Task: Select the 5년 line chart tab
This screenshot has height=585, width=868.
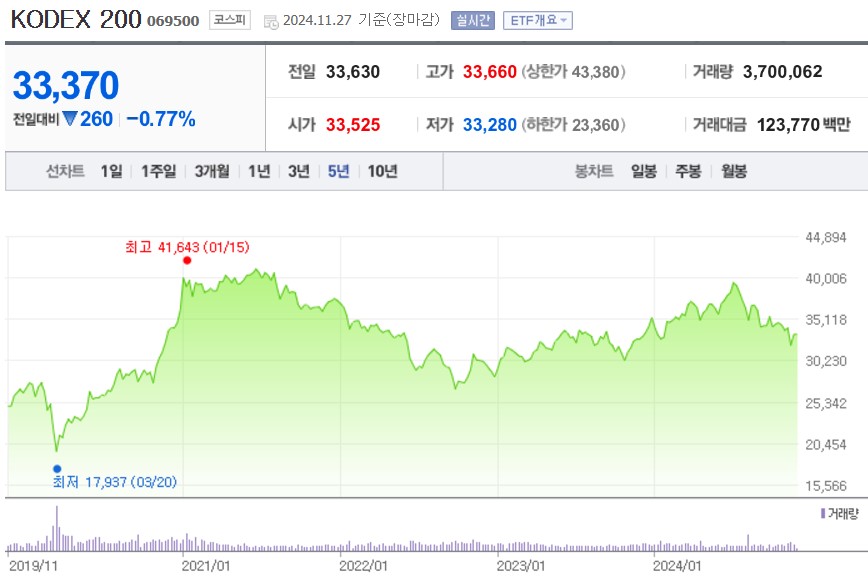Action: click(339, 171)
